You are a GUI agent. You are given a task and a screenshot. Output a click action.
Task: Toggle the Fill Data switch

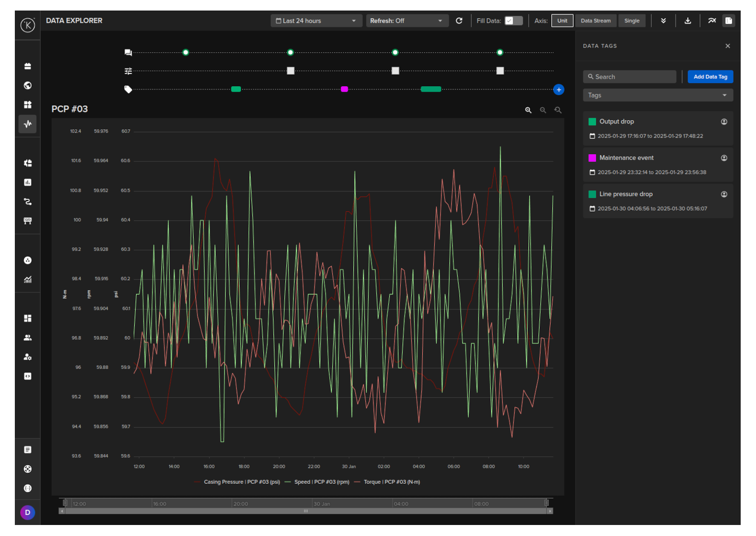(513, 21)
